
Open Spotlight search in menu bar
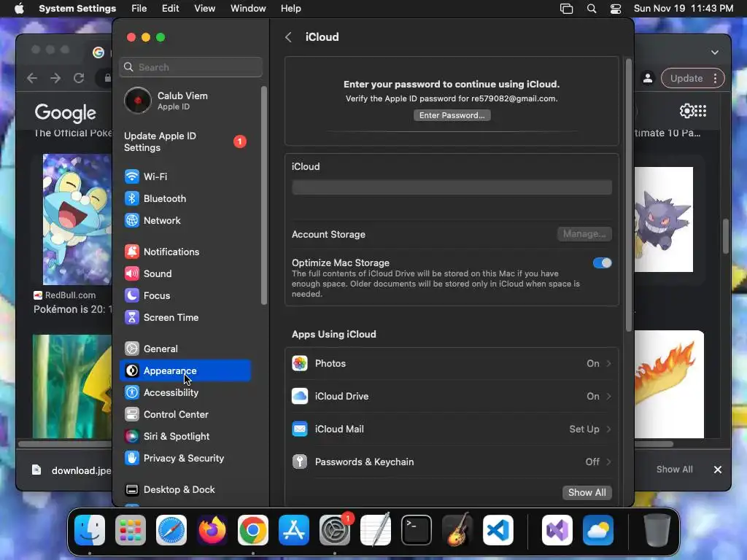[592, 9]
